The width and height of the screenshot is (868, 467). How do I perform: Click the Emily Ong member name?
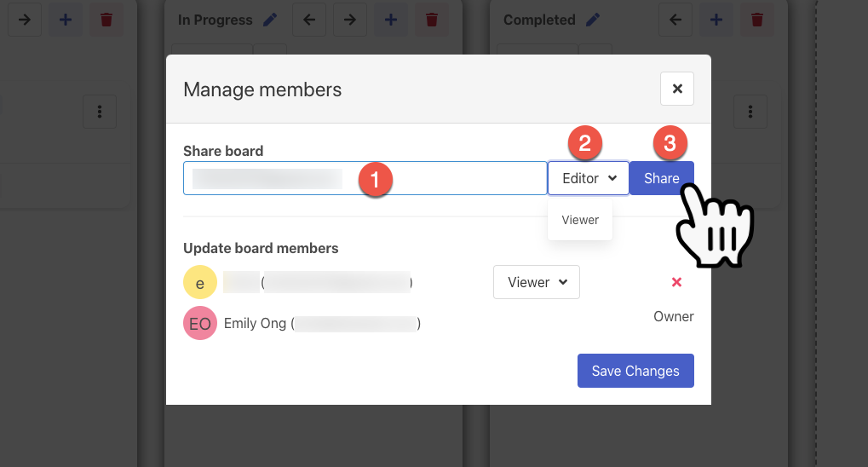pos(255,323)
